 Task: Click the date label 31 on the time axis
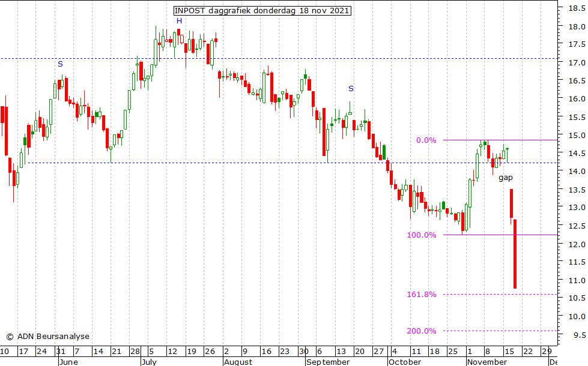61,352
